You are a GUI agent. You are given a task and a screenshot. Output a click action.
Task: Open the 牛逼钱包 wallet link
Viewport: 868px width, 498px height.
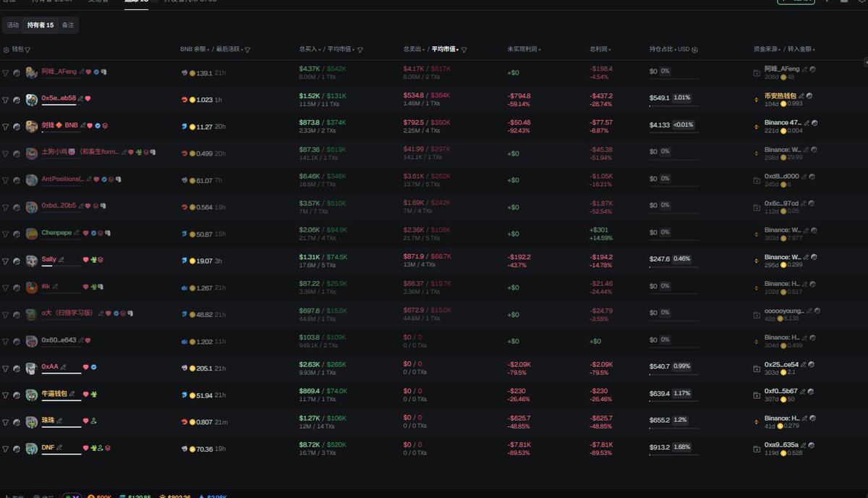[54, 394]
